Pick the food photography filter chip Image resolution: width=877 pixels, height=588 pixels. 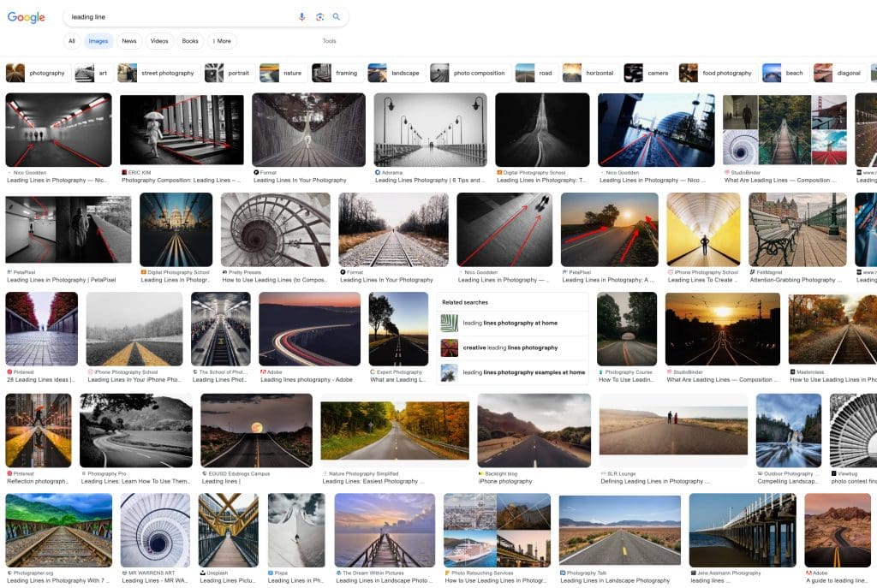(717, 73)
